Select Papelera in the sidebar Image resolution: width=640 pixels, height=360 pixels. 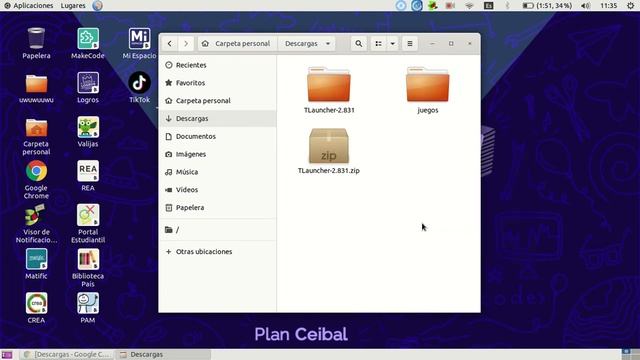click(x=218, y=208)
